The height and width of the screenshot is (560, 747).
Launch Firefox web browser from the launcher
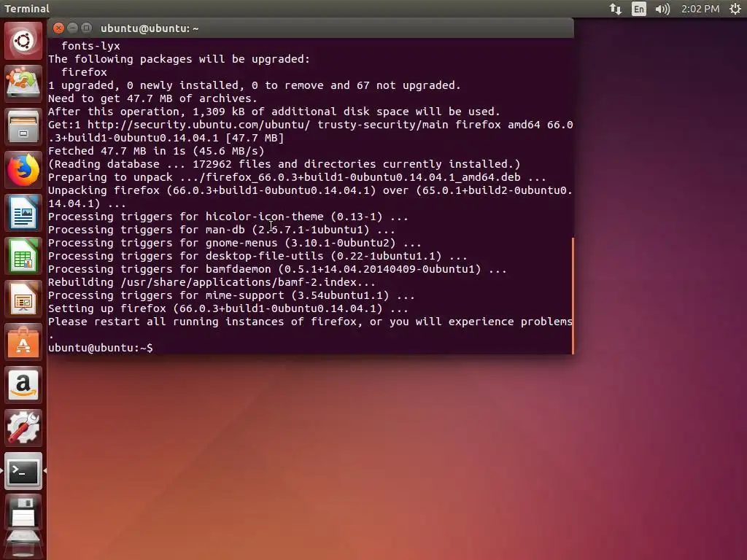pos(23,170)
